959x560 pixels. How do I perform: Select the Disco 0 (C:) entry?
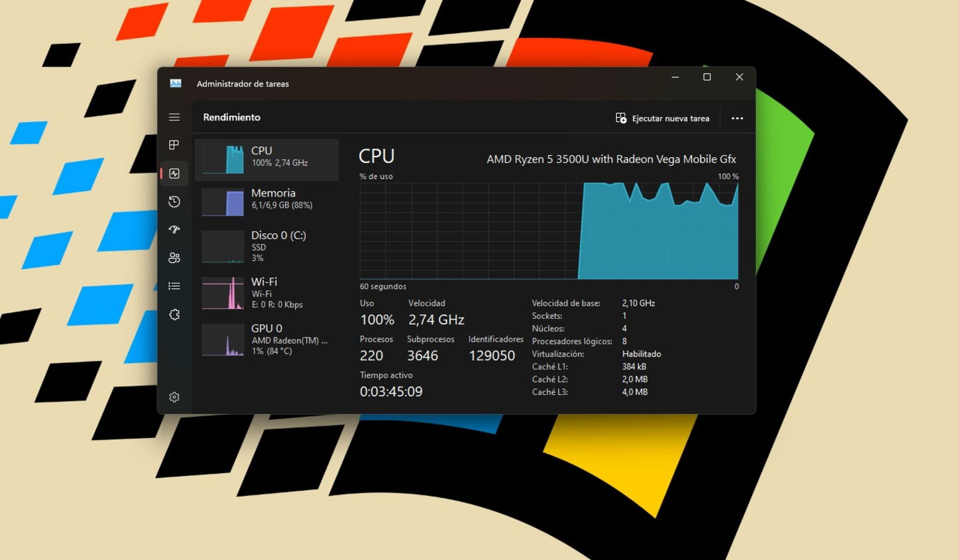[x=267, y=246]
